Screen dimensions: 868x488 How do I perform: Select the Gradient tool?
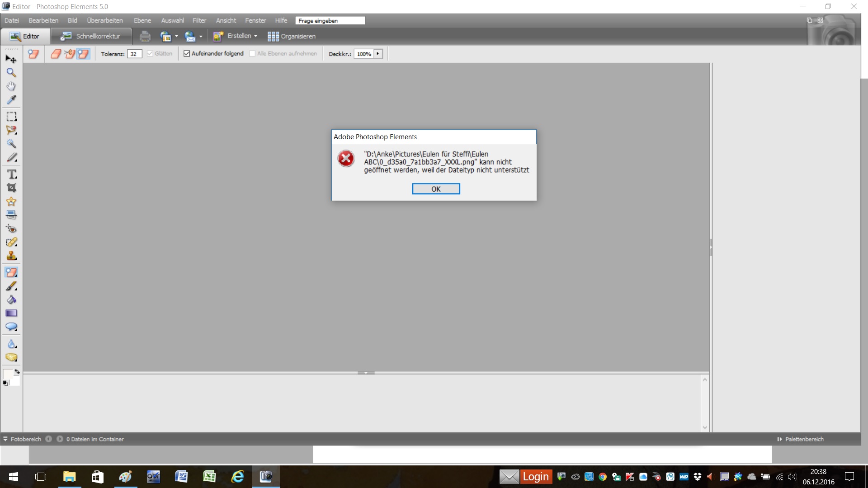coord(11,313)
